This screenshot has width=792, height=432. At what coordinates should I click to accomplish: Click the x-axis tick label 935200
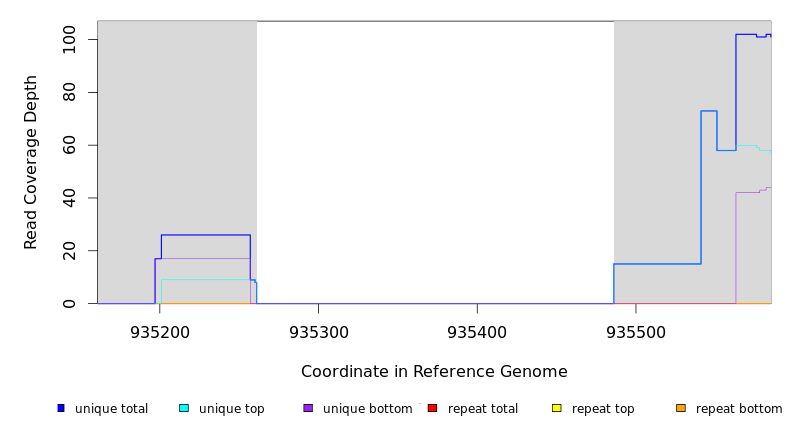tap(161, 331)
